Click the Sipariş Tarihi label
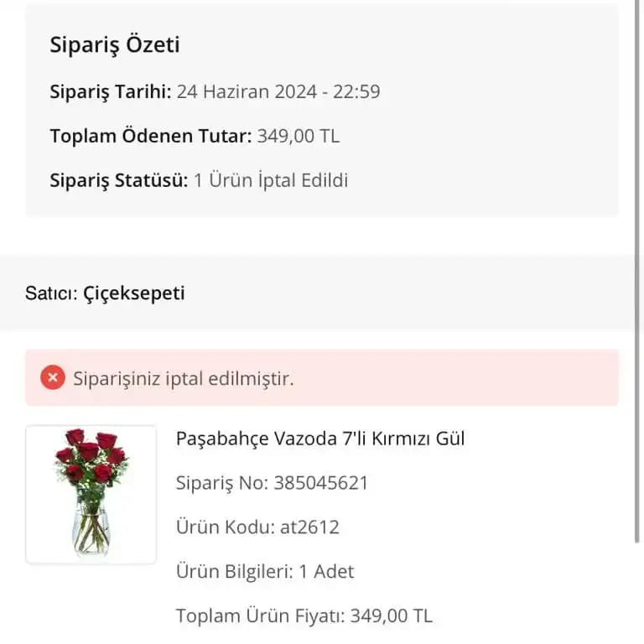Image resolution: width=644 pixels, height=644 pixels. click(x=111, y=91)
